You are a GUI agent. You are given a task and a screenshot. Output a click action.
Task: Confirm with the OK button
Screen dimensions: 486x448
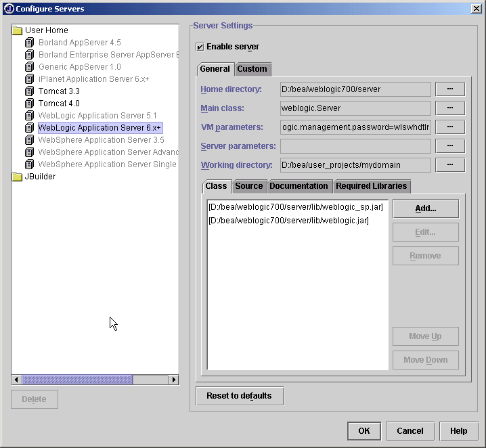pos(364,431)
